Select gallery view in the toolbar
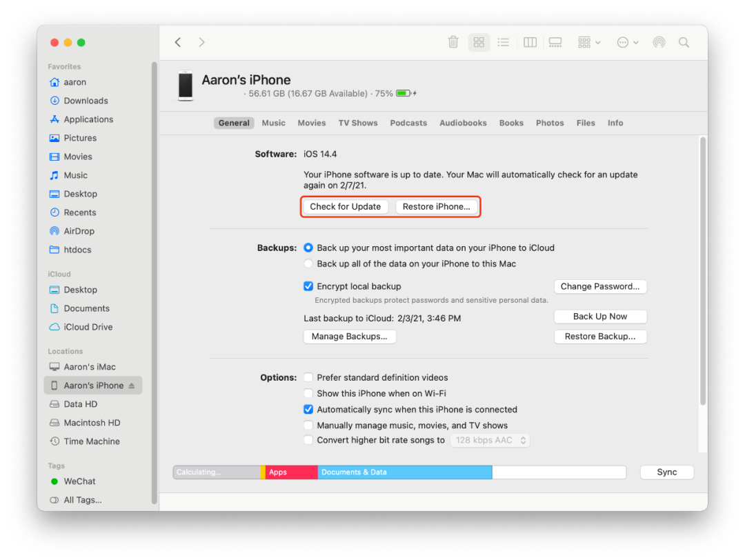The width and height of the screenshot is (745, 560). [x=555, y=42]
